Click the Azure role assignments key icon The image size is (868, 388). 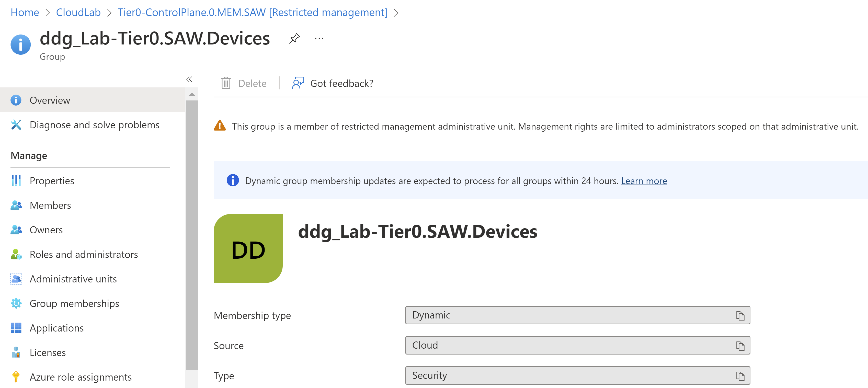pos(16,377)
